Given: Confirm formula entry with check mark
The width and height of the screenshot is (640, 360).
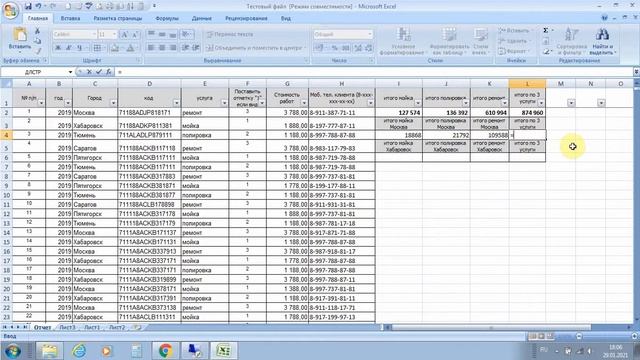Looking at the screenshot, I should 99,72.
